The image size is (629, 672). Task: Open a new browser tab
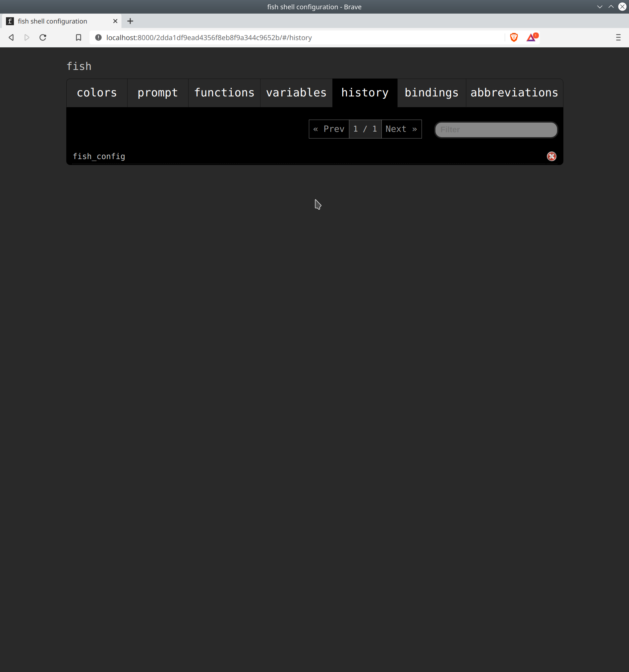[x=130, y=21]
